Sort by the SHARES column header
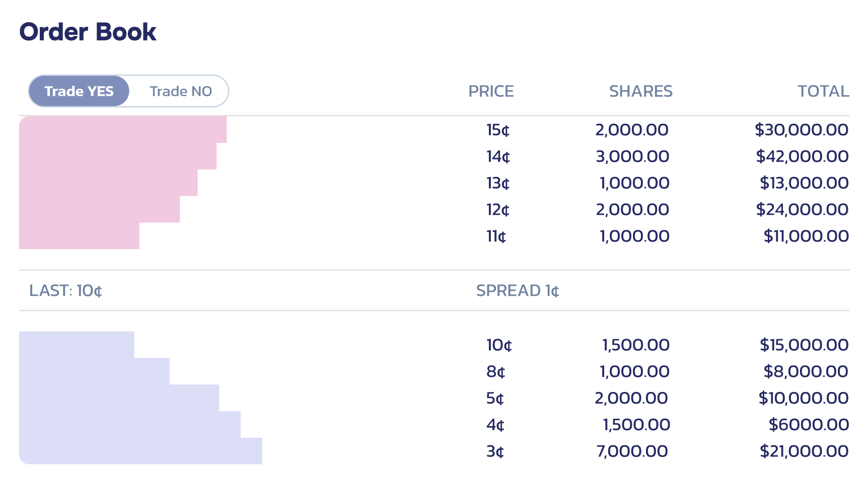 coord(640,91)
